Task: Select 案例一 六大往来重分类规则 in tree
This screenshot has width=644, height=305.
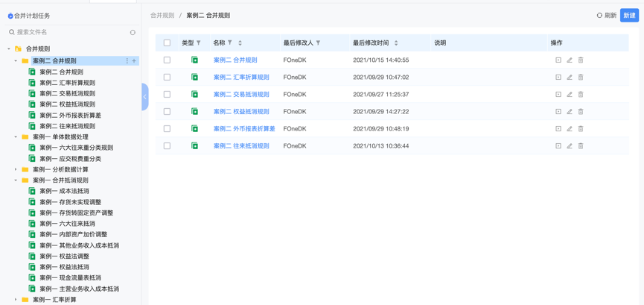Action: [x=77, y=148]
